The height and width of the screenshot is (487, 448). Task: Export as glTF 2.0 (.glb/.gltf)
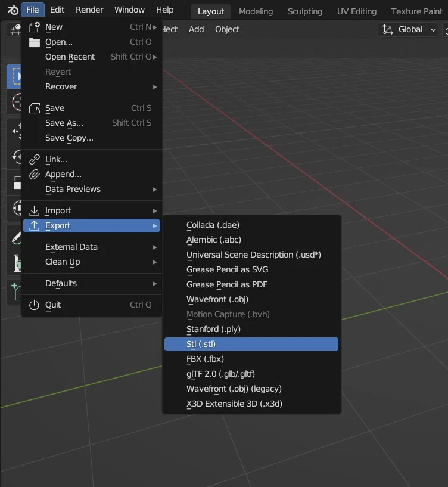coord(251,374)
